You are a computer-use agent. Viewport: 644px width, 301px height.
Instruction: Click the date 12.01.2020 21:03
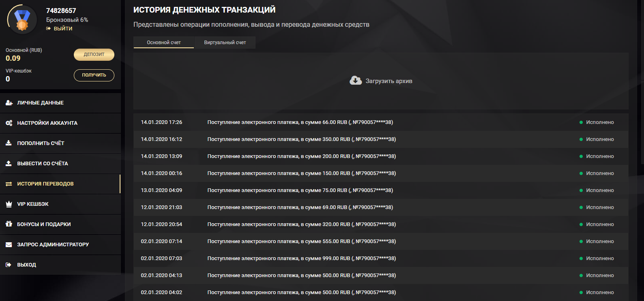point(161,207)
